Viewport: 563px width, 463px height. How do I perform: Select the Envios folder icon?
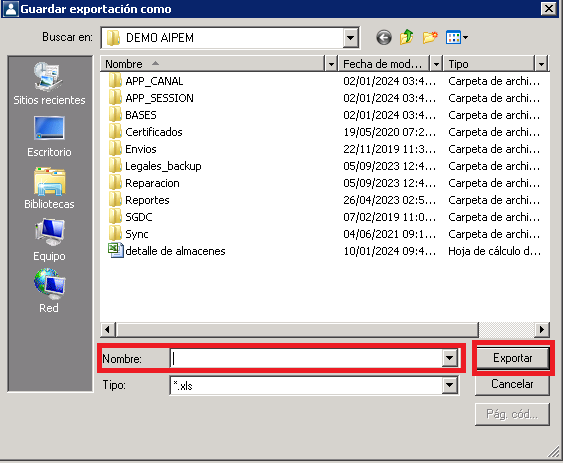(x=115, y=148)
